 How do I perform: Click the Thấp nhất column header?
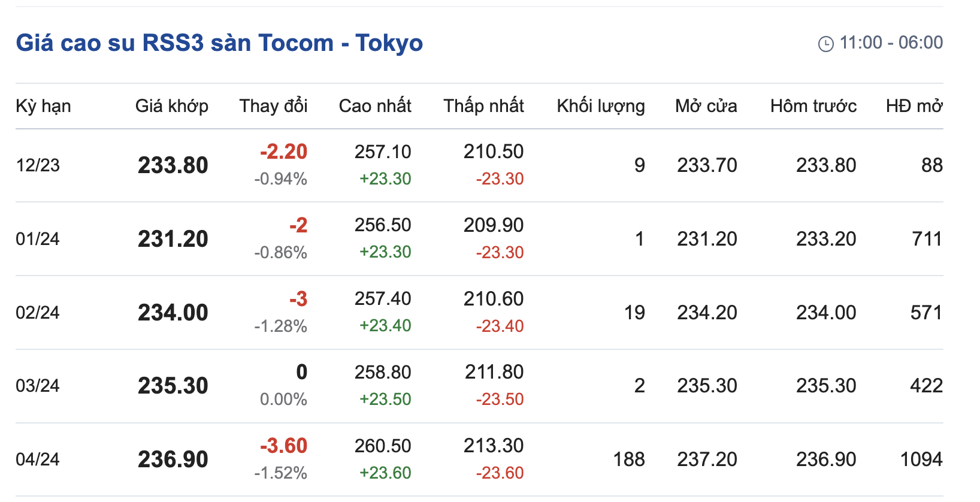(x=483, y=106)
